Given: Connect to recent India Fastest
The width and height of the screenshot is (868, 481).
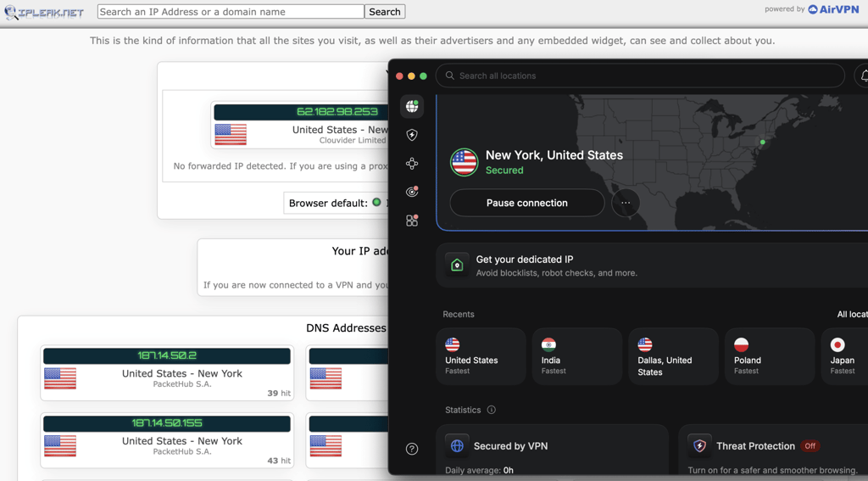Looking at the screenshot, I should (x=577, y=356).
